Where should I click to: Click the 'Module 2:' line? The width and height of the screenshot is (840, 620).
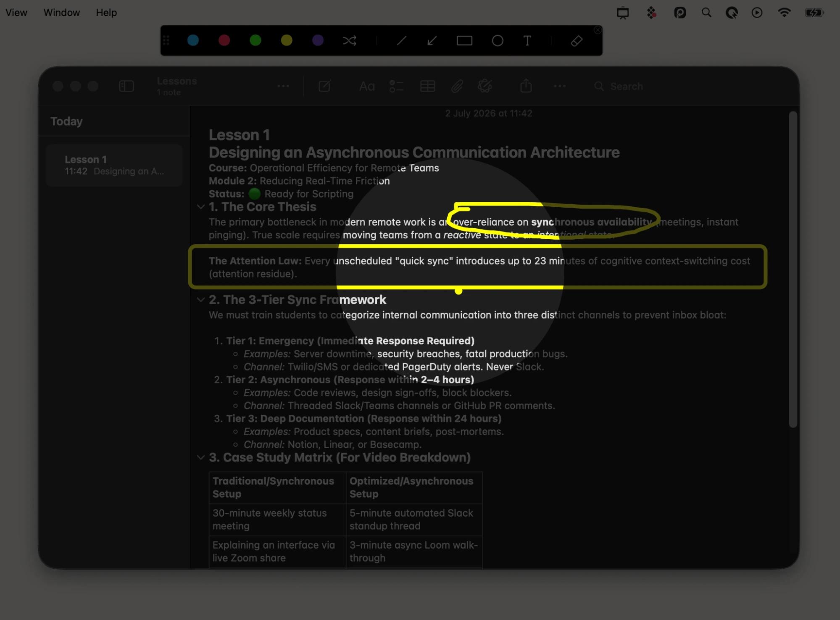click(x=299, y=181)
